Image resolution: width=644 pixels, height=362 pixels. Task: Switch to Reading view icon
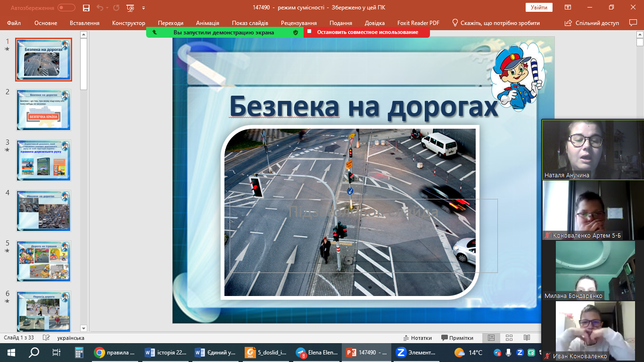(x=527, y=338)
